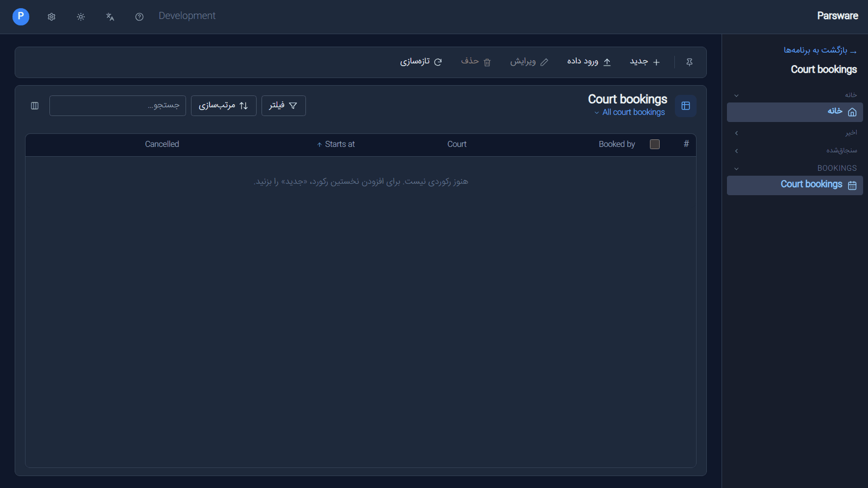Open the user avatar "P" menu
Viewport: 868px width, 488px height.
[21, 17]
